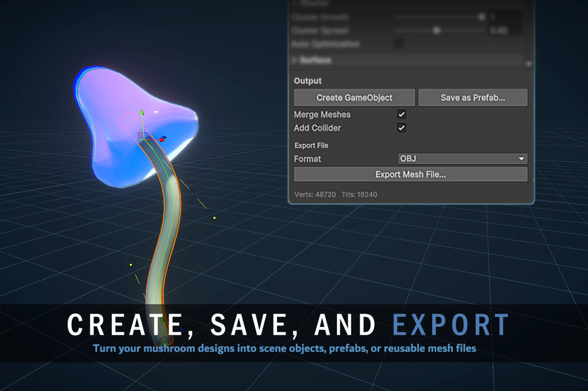This screenshot has height=391, width=588.
Task: Click the yellow control point left of stem
Action: tap(131, 265)
